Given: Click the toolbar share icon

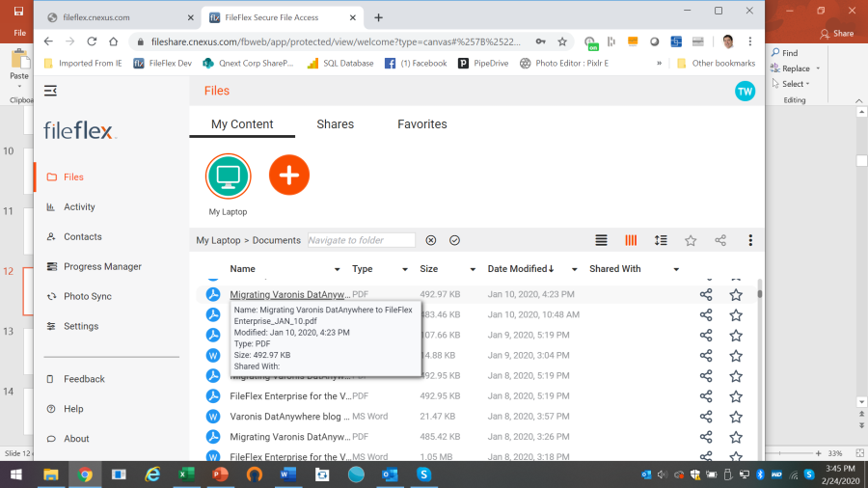Looking at the screenshot, I should (720, 240).
